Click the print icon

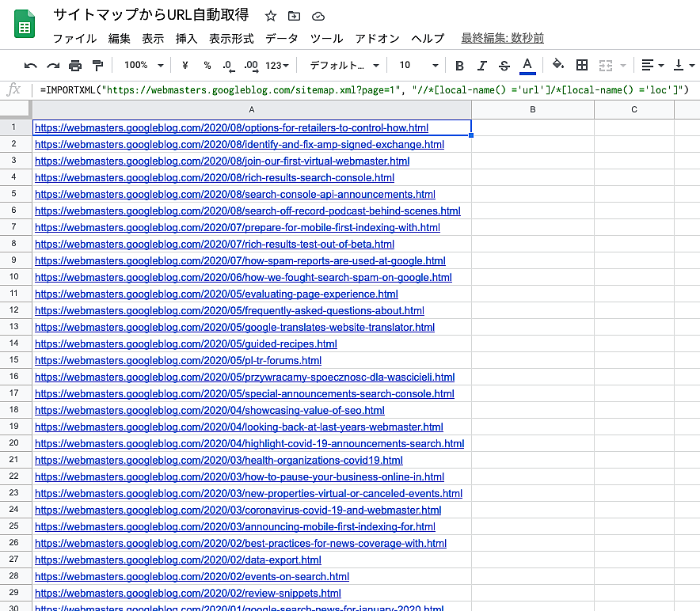[x=75, y=65]
